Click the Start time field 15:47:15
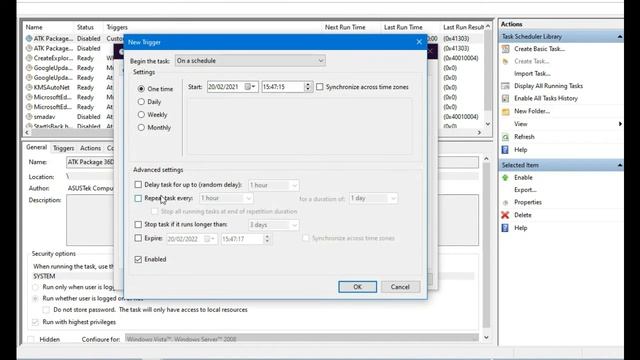 click(x=282, y=87)
